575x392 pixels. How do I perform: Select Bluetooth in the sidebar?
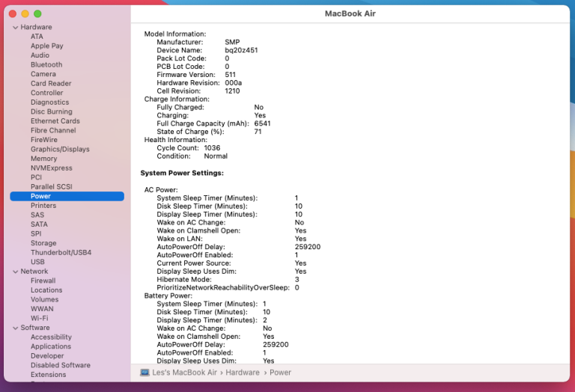46,65
